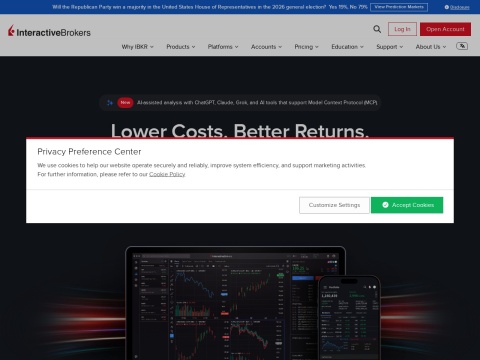Viewport: 480px width, 360px height.
Task: Open the language translation icon
Action: click(x=462, y=46)
